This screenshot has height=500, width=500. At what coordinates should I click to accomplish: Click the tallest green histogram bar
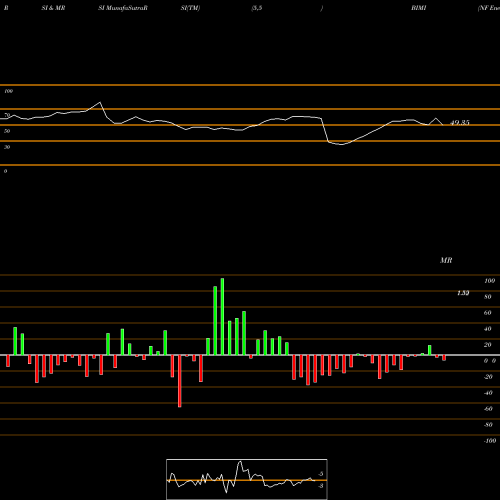[222, 317]
